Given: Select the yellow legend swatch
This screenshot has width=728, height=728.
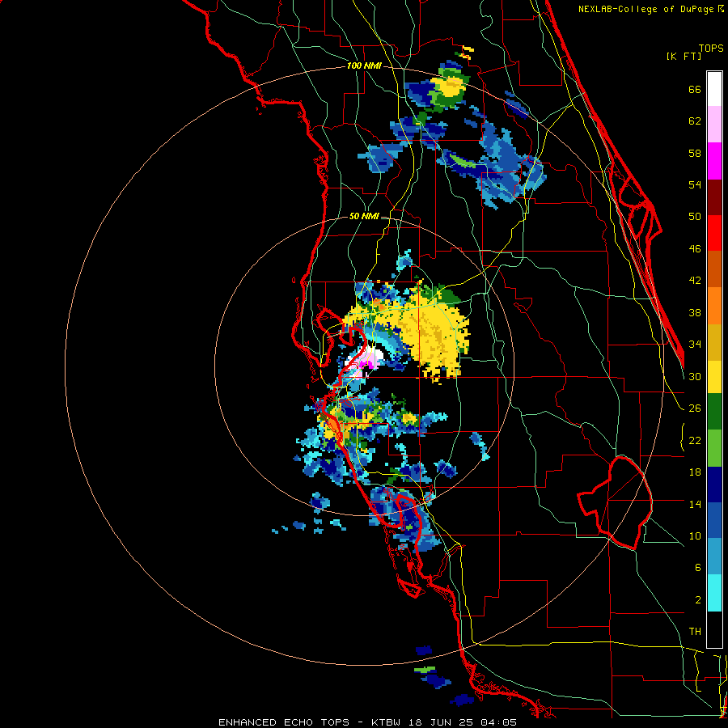Looking at the screenshot, I should 714,377.
